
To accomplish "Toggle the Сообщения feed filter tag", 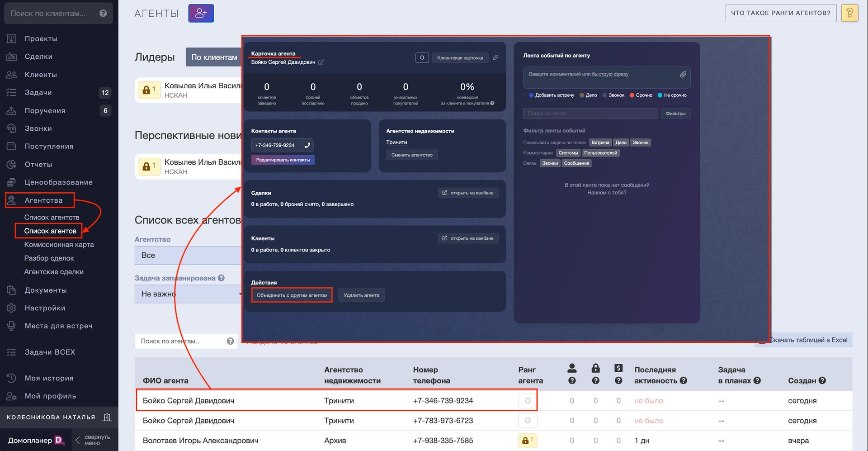I will click(576, 163).
